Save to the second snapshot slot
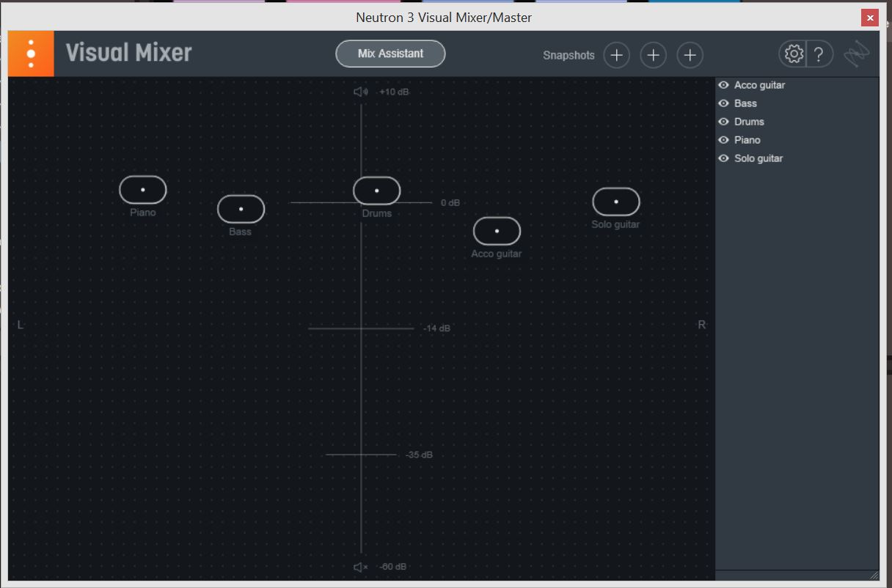892x588 pixels. (x=653, y=55)
